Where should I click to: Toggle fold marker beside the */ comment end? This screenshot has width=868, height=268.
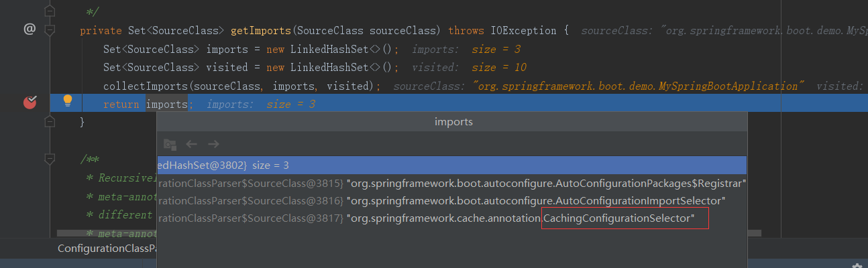coord(49,11)
